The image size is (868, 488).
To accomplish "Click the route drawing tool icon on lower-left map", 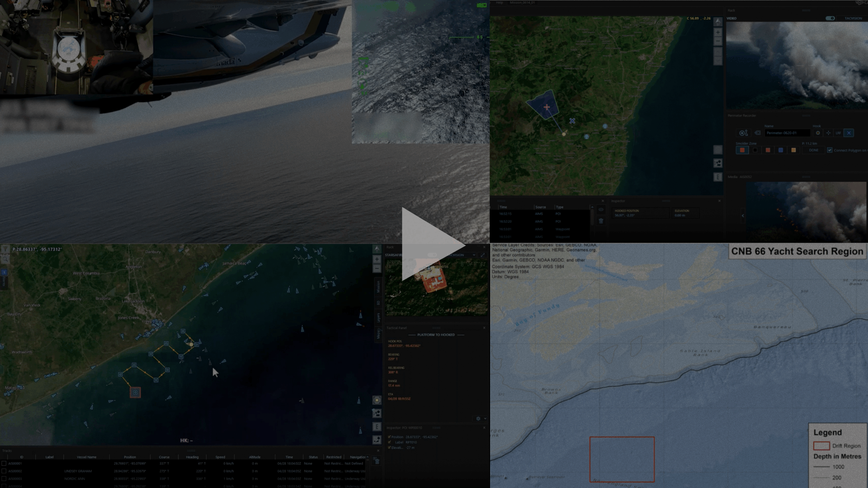I will [377, 440].
